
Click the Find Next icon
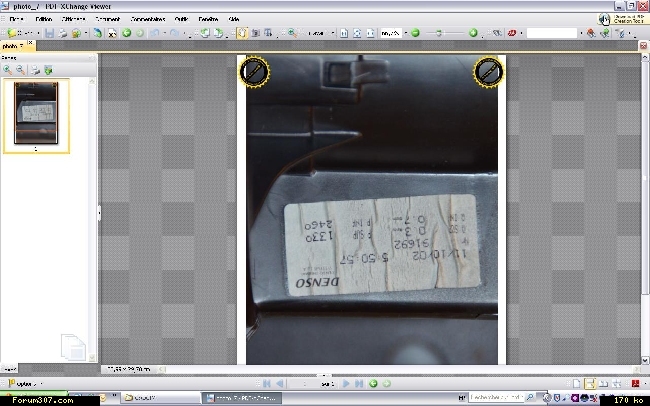[x=605, y=33]
